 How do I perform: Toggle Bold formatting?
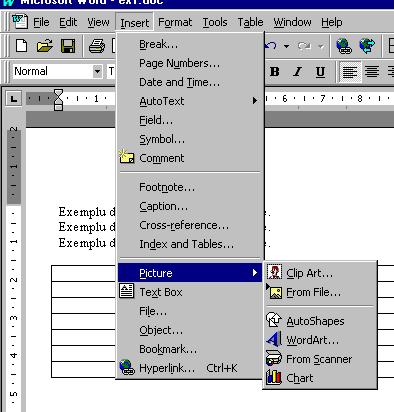(275, 72)
